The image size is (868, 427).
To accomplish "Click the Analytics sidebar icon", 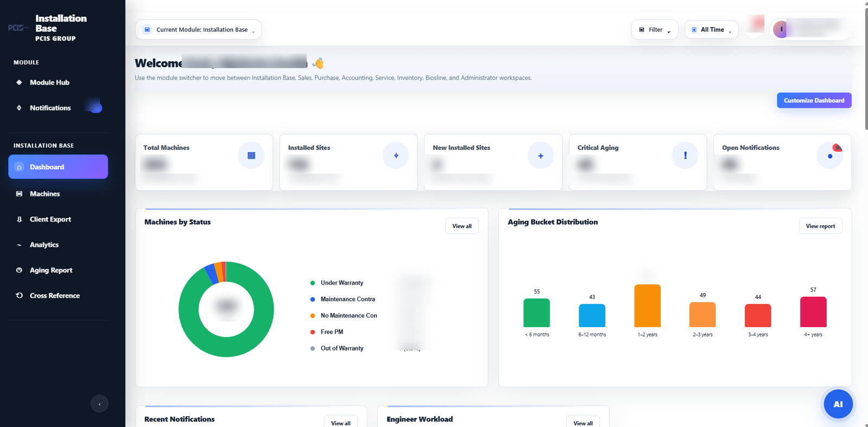I will [19, 245].
